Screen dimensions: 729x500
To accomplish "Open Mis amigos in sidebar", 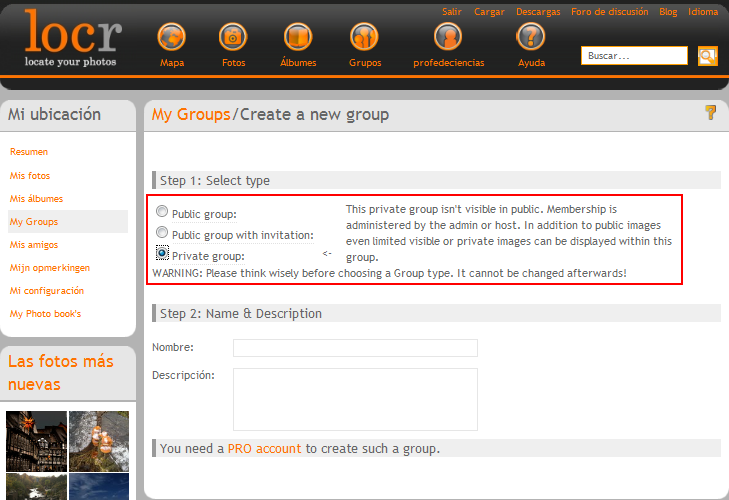I will click(34, 245).
